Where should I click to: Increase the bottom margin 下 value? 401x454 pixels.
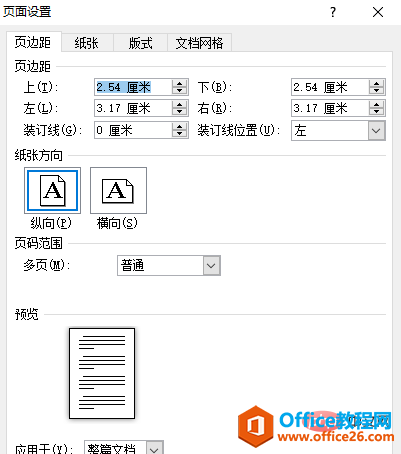[x=377, y=84]
